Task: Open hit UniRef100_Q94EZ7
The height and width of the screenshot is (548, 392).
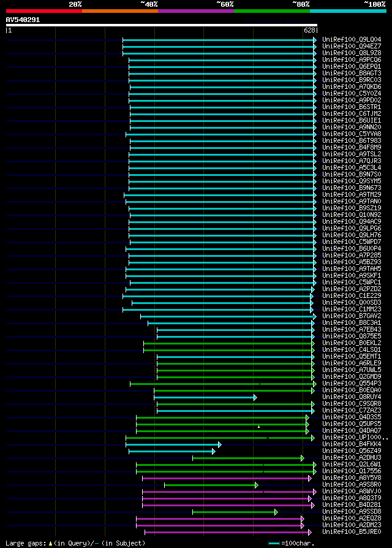Action: (352, 46)
